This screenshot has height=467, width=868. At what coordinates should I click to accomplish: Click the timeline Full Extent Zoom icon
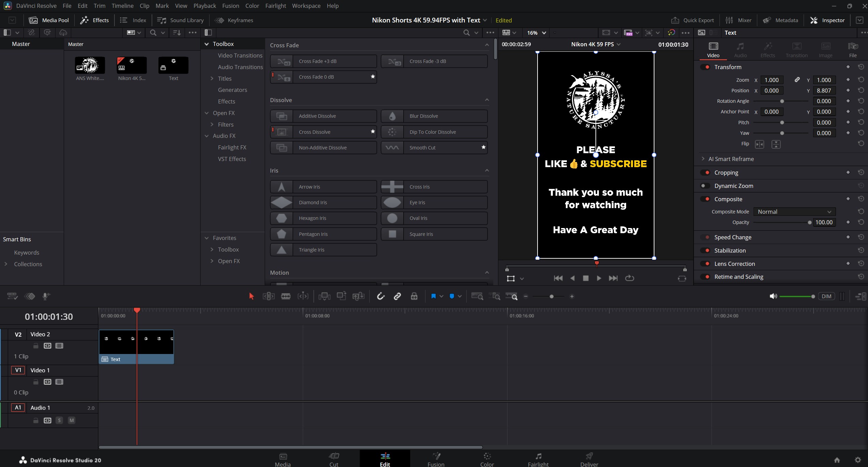477,296
